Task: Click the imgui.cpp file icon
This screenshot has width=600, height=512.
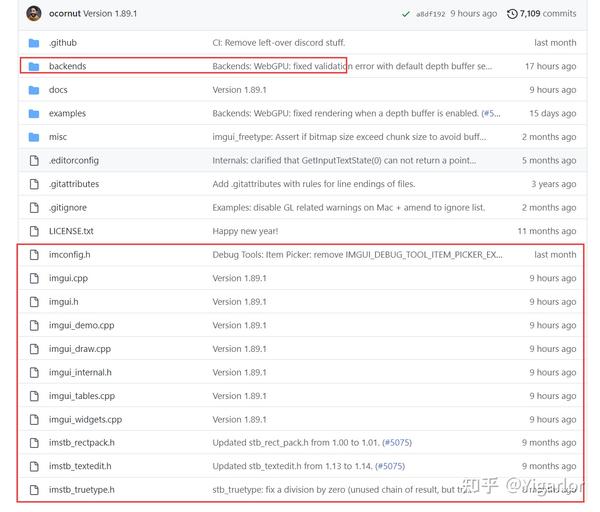Action: point(33,278)
